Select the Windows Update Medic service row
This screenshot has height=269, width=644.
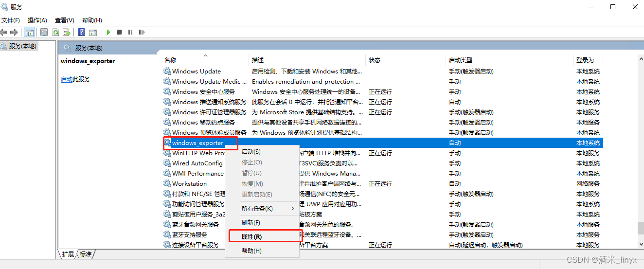pos(383,81)
